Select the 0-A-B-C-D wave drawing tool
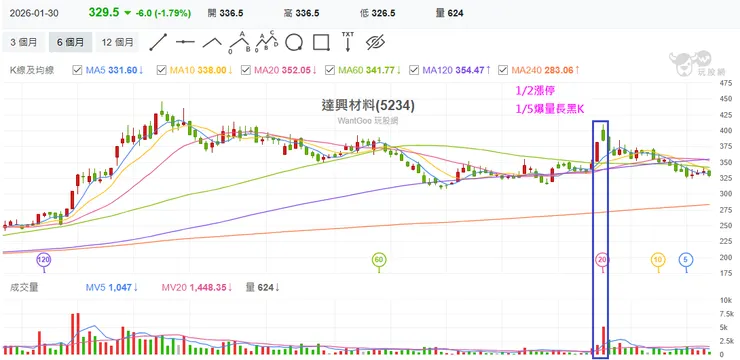 point(267,42)
